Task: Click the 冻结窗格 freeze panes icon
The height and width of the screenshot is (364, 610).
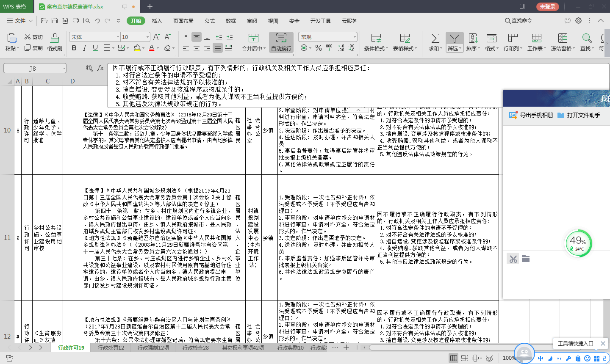Action: click(x=563, y=38)
